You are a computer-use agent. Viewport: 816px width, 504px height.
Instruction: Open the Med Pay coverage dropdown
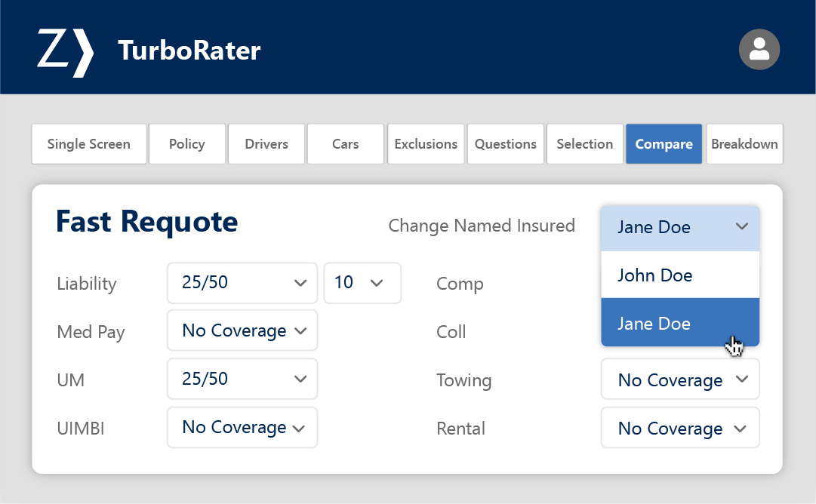(x=242, y=331)
